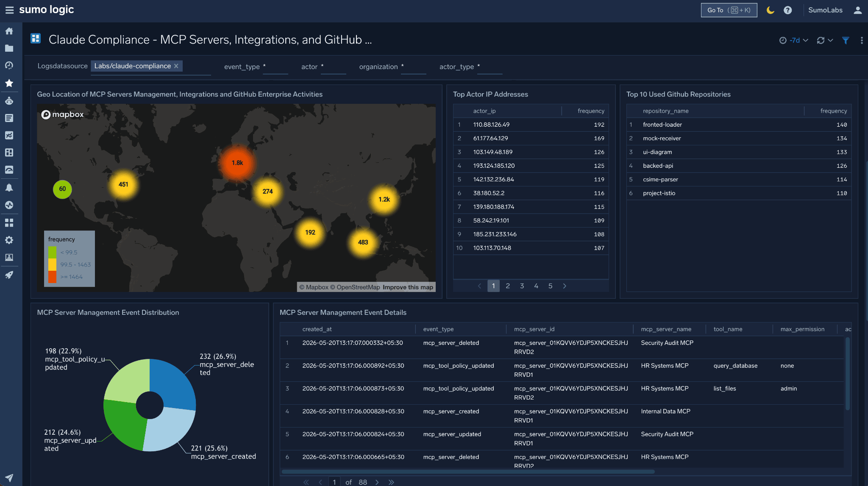Click the dashboard grid icon beside title
The image size is (868, 486).
[36, 39]
